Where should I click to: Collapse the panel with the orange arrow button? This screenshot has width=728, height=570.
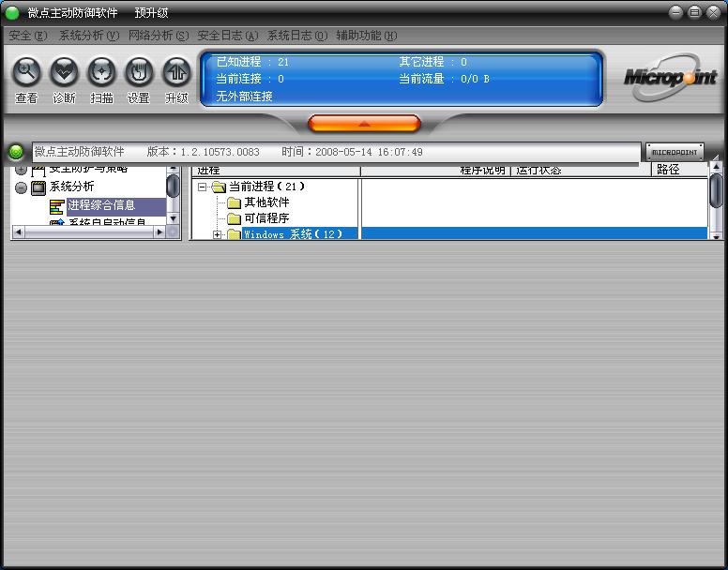pyautogui.click(x=364, y=124)
